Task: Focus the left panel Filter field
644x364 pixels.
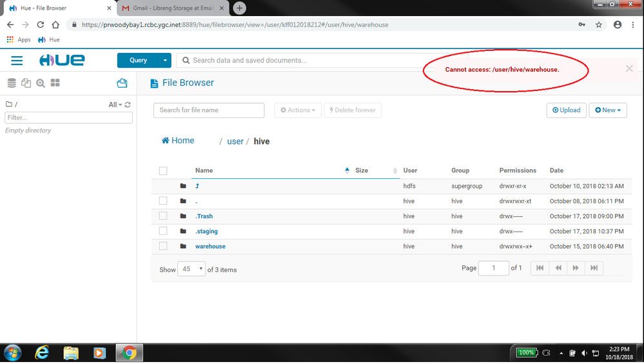Action: (68, 117)
